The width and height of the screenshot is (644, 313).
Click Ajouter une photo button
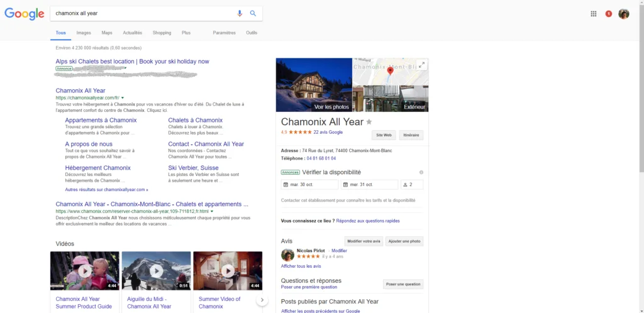(x=404, y=241)
